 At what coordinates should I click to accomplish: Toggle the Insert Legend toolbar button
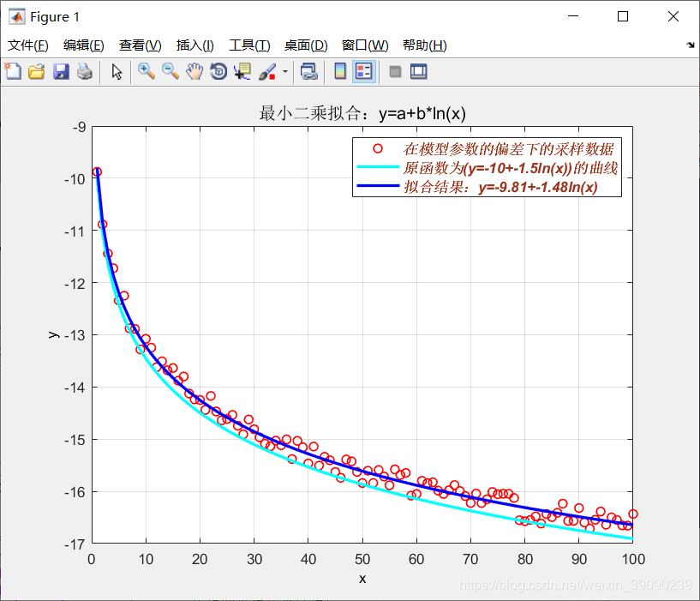[364, 71]
